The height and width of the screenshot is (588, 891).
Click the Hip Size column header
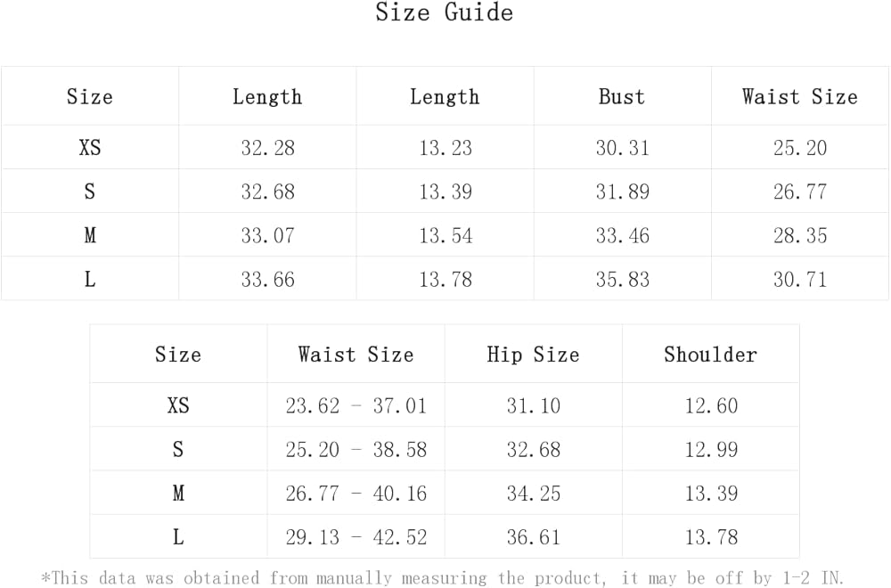(533, 354)
